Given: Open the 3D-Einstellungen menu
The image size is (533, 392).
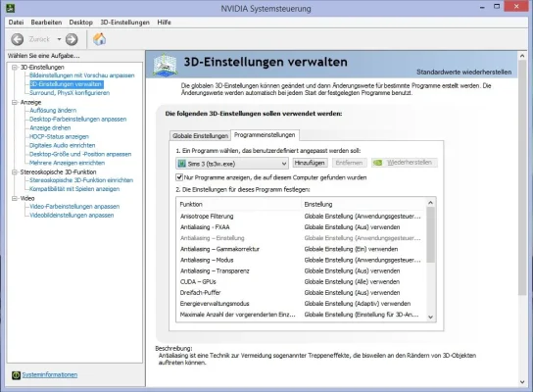Looking at the screenshot, I should click(124, 23).
